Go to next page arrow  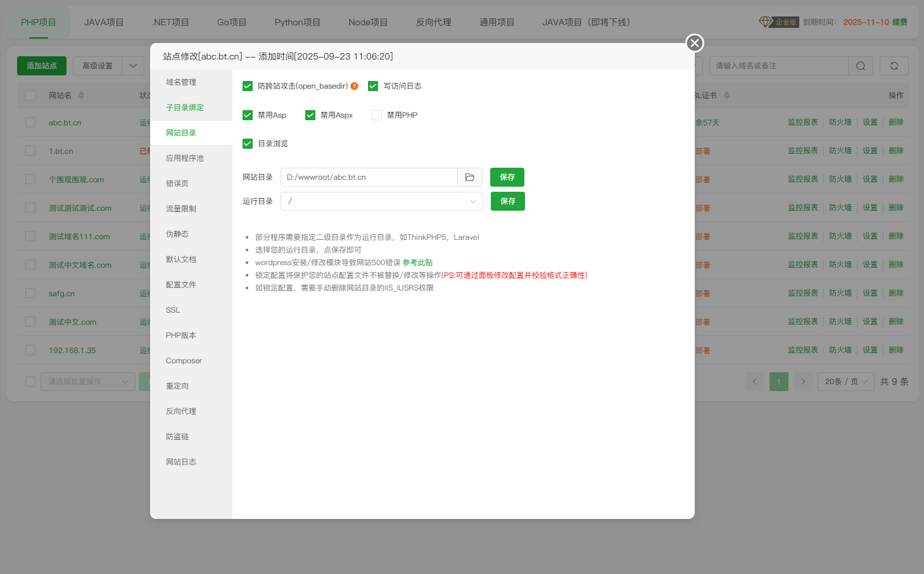coord(802,382)
